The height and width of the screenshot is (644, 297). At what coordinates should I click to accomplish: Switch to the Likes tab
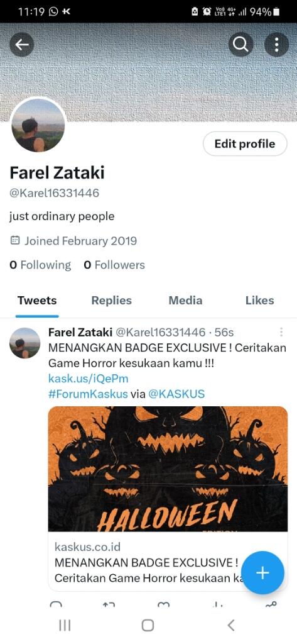[x=260, y=301]
